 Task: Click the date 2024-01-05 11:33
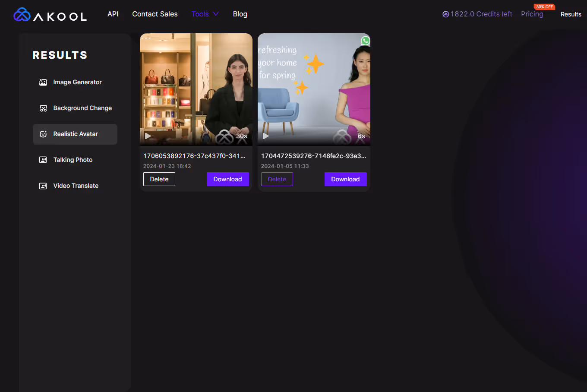pyautogui.click(x=285, y=166)
